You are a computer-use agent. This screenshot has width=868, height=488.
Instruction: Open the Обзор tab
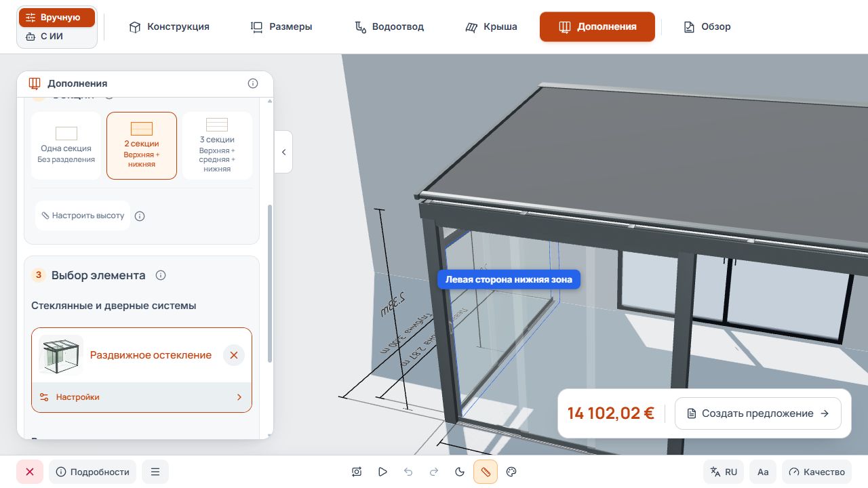coord(707,27)
